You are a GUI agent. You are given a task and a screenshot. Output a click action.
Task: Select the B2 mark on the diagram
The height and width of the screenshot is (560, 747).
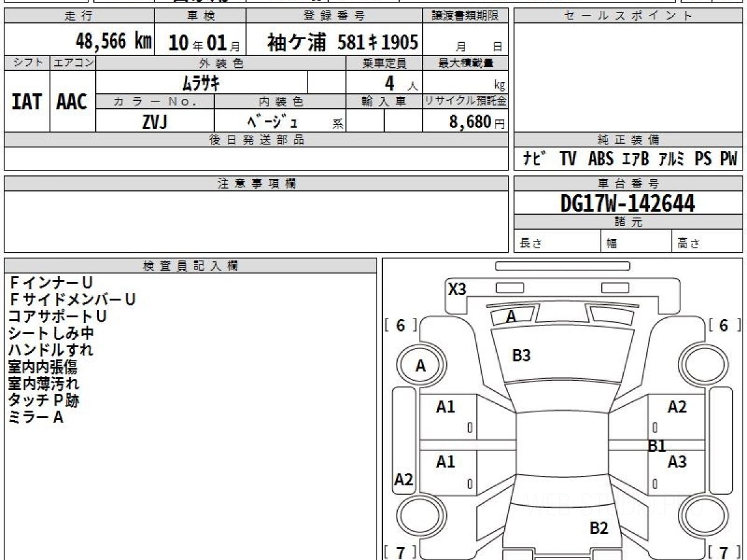(x=598, y=528)
